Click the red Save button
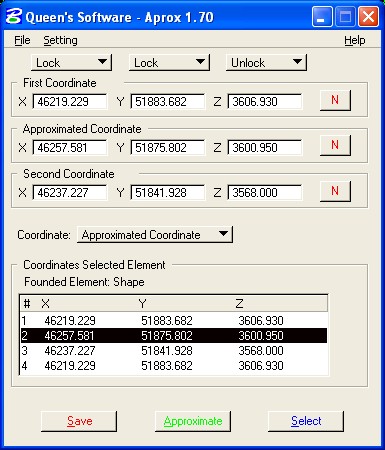 (x=79, y=421)
